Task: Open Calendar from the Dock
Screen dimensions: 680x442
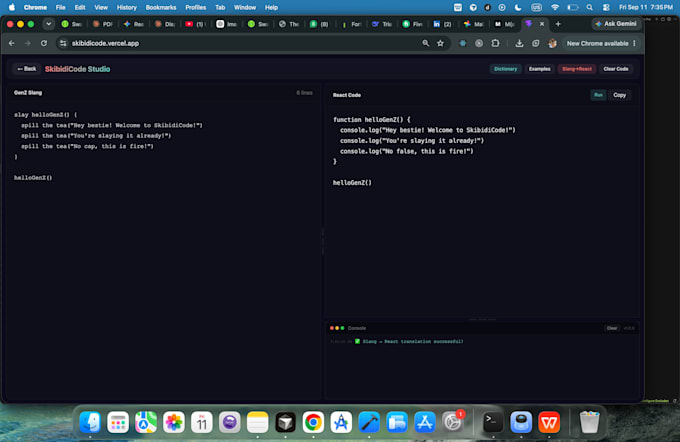Action: coord(202,422)
